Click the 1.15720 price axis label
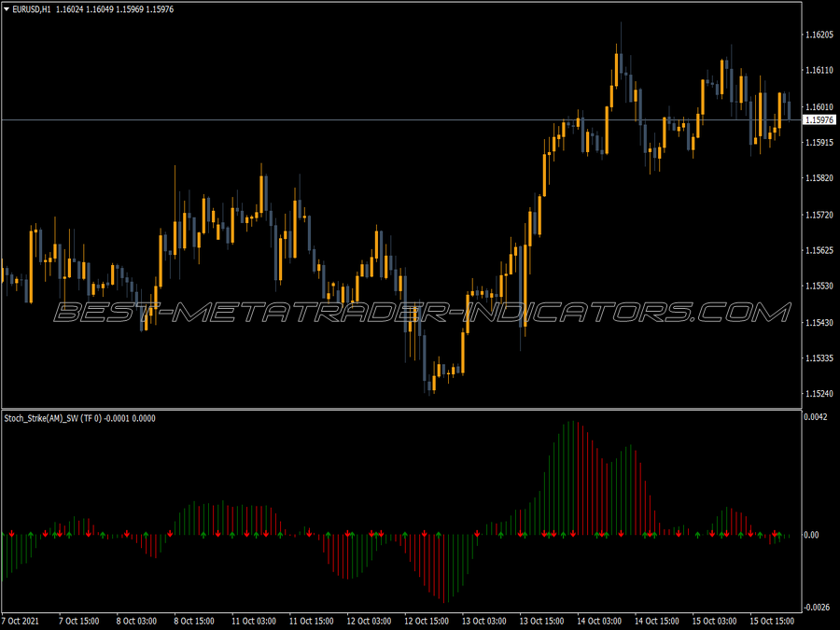The image size is (840, 630). pyautogui.click(x=819, y=215)
